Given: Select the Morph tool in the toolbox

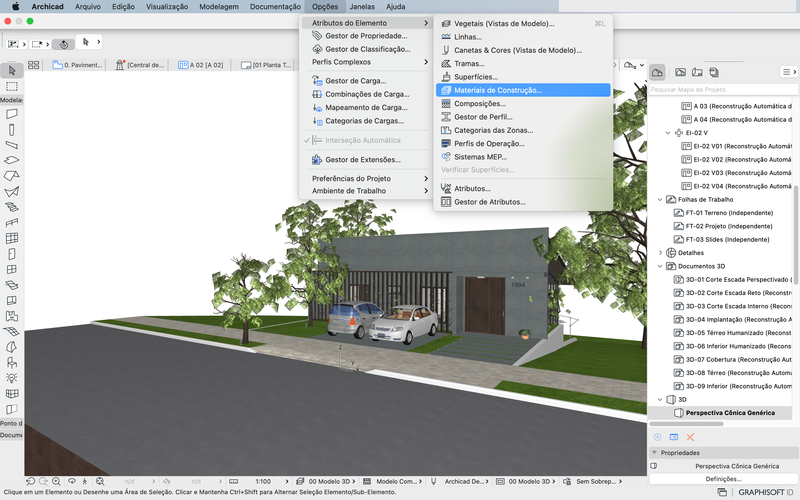Looking at the screenshot, I should tap(12, 347).
